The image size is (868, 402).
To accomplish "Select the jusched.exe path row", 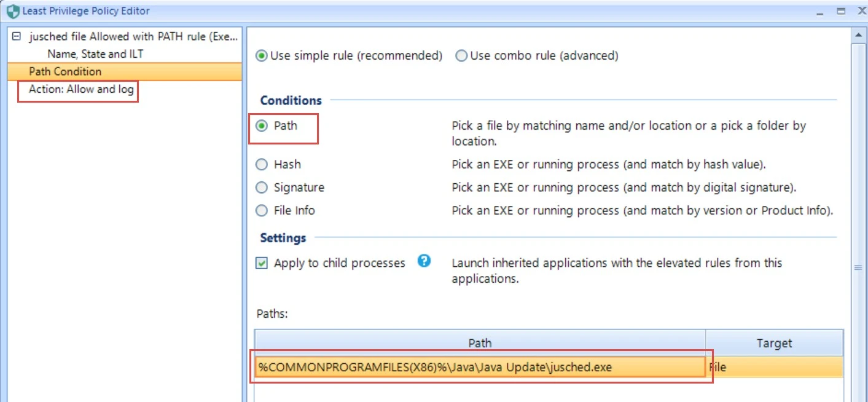I will (x=479, y=367).
